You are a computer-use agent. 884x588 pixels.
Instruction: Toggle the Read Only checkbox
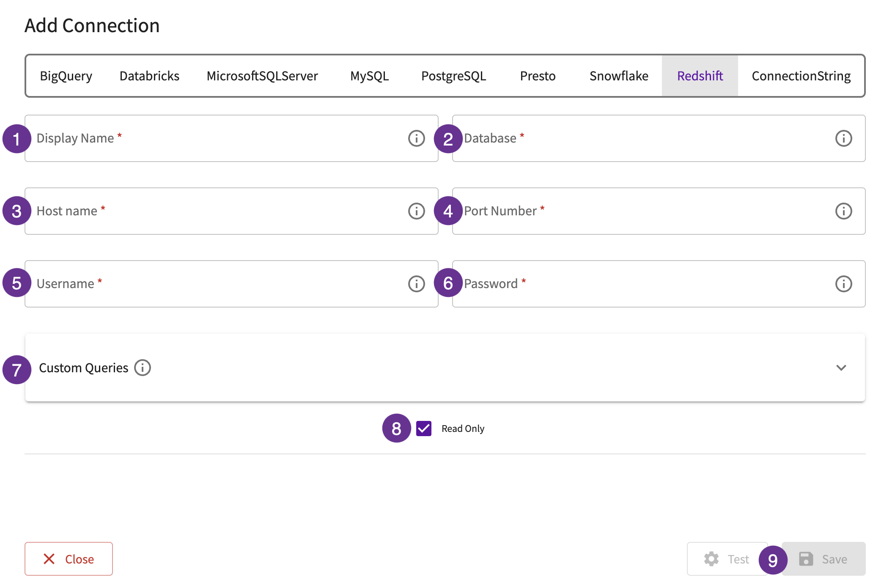(424, 429)
